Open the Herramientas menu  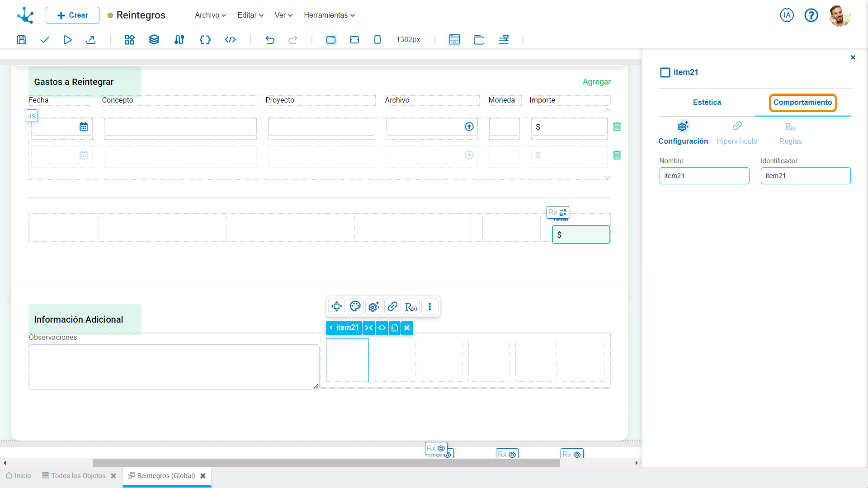pyautogui.click(x=329, y=15)
